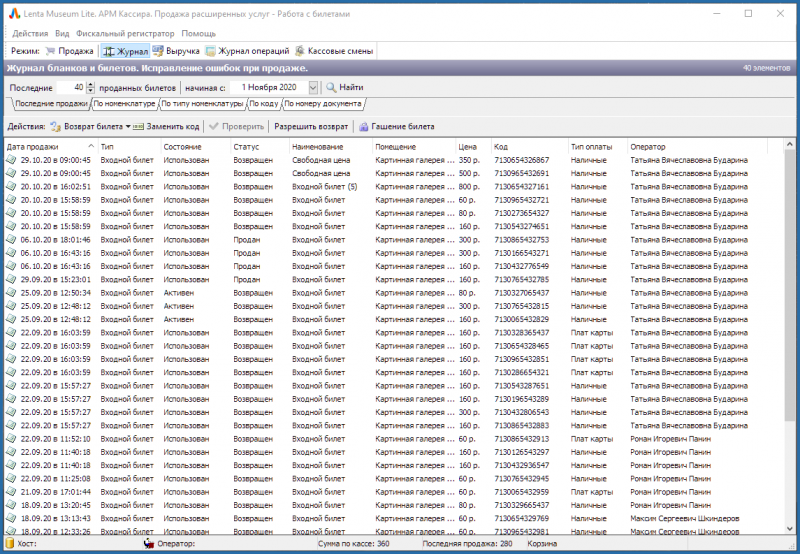Switch to the По номеру документа tab

pyautogui.click(x=322, y=103)
